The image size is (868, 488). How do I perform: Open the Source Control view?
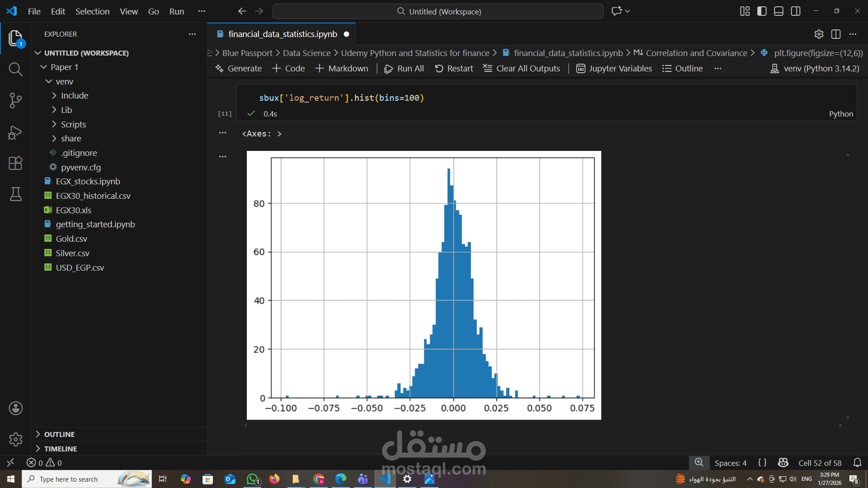click(15, 100)
